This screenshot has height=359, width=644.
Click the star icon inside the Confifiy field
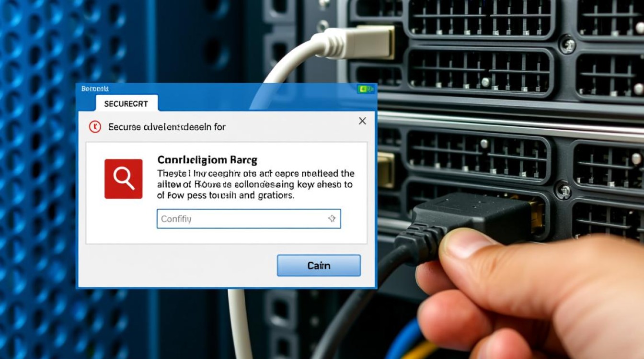point(331,219)
